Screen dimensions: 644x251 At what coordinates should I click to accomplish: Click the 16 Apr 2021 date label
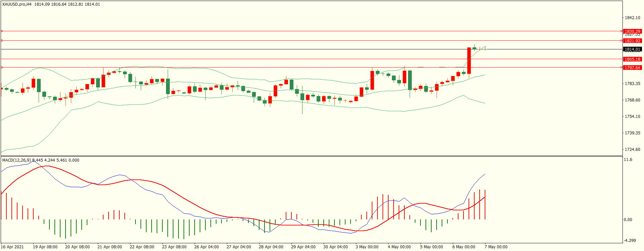[12, 247]
